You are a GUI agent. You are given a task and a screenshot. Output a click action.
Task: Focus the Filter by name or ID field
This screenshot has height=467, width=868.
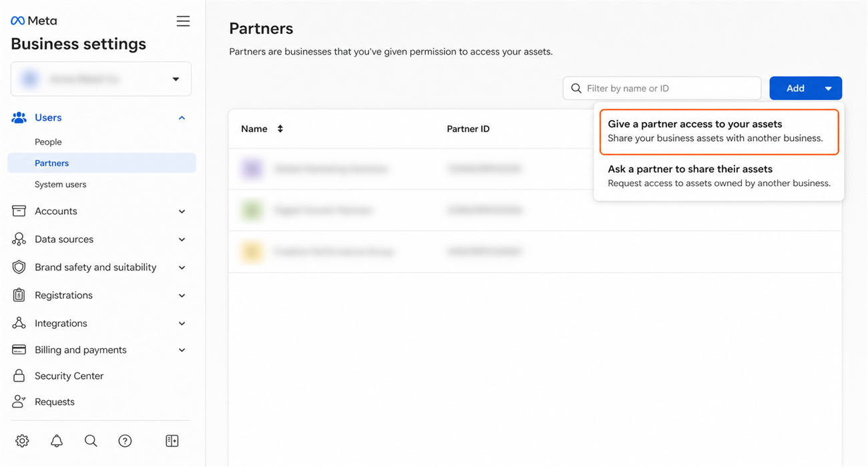662,88
